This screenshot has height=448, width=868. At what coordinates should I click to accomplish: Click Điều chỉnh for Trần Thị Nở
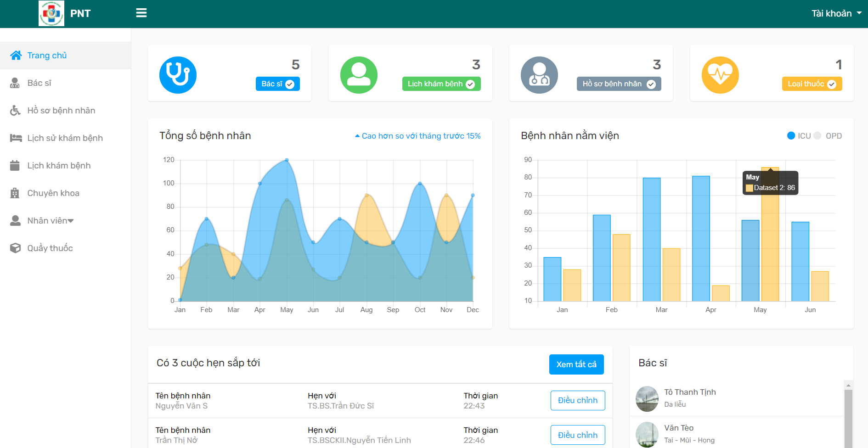click(x=578, y=435)
